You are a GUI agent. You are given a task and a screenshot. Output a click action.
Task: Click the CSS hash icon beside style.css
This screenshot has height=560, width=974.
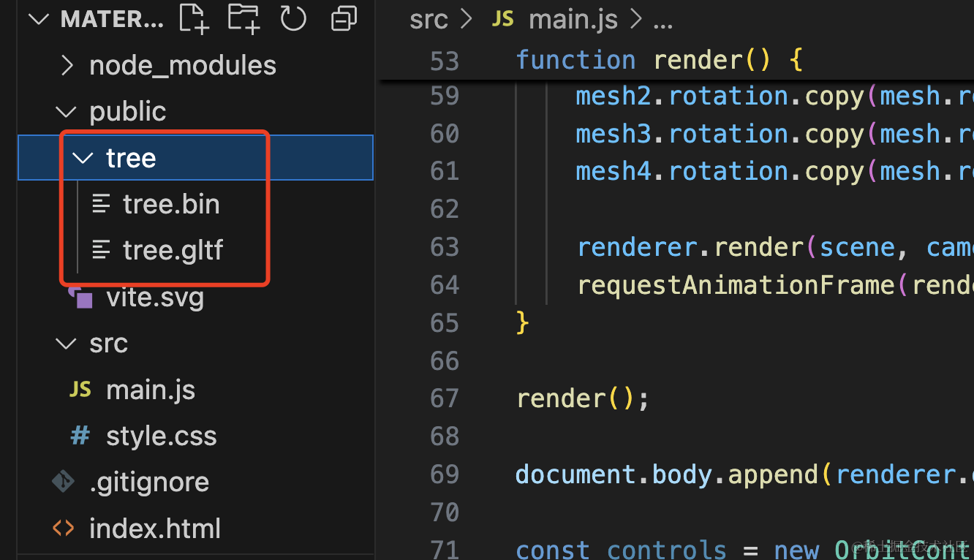coord(80,436)
